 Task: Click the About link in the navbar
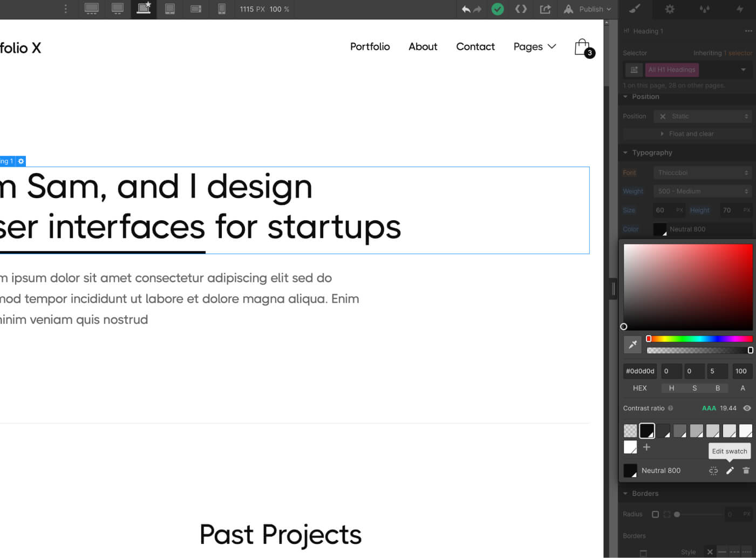point(423,47)
